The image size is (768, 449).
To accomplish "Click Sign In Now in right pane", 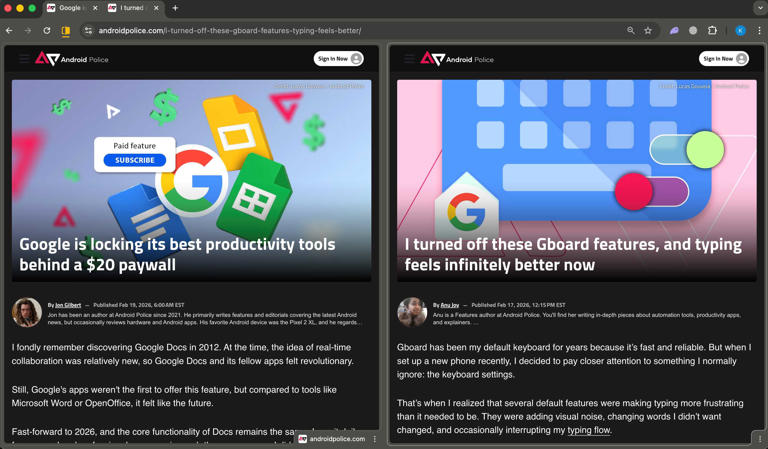I will tap(724, 59).
